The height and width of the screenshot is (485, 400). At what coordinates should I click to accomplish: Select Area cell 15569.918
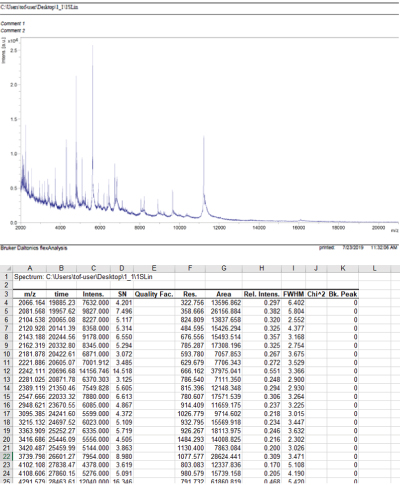pos(224,422)
